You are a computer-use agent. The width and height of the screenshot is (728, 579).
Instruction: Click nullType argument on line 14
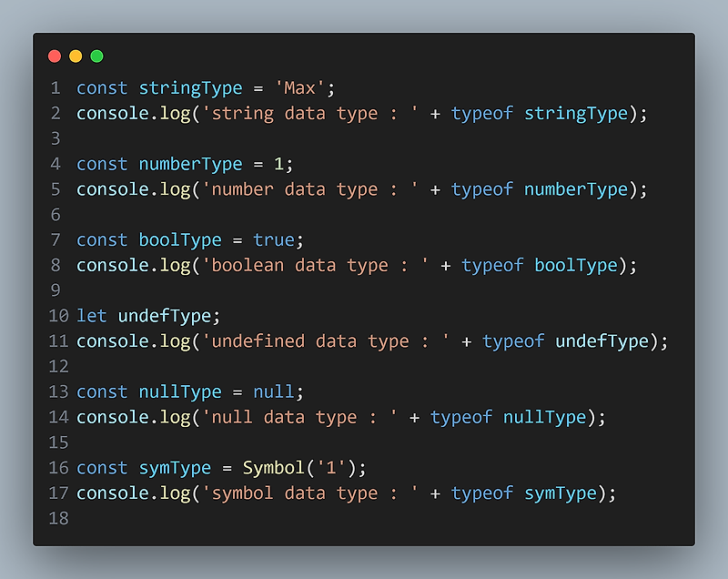click(544, 417)
